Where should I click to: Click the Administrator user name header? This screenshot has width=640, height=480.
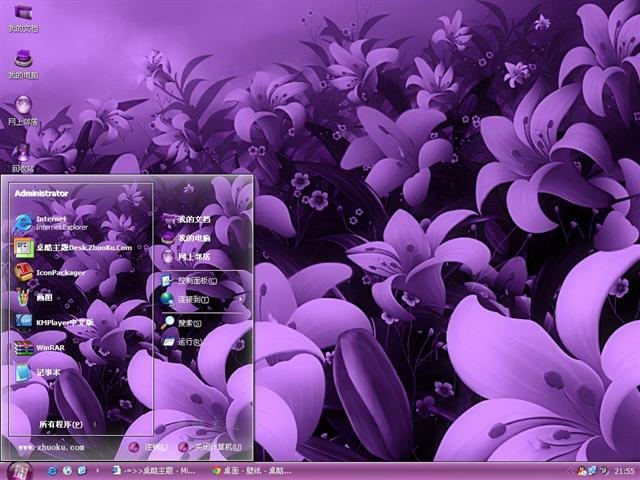pos(41,193)
